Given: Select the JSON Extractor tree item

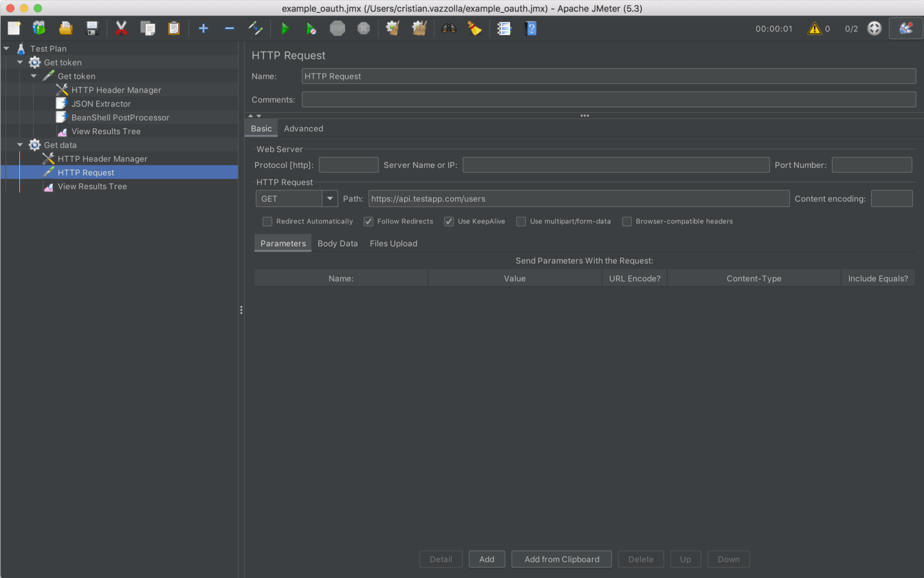Looking at the screenshot, I should (x=100, y=103).
